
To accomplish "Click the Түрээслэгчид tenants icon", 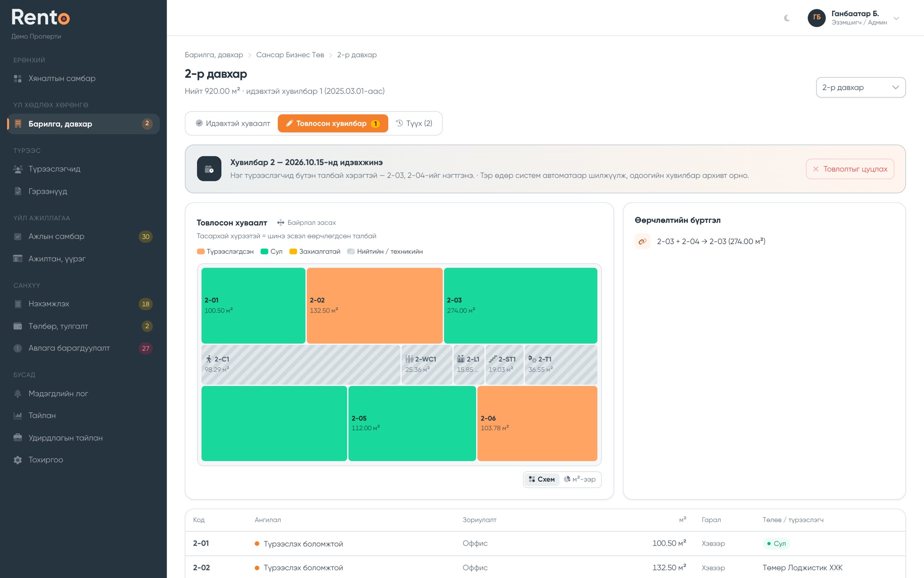I will [18, 169].
